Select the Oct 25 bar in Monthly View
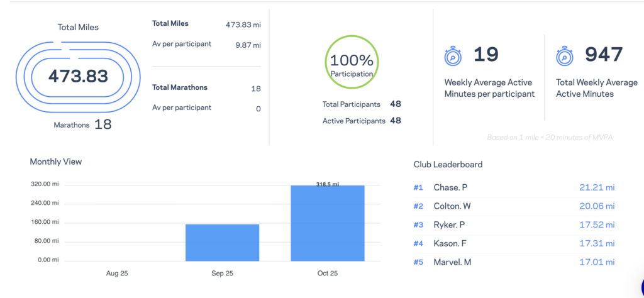This screenshot has height=298, width=644. coord(327,223)
